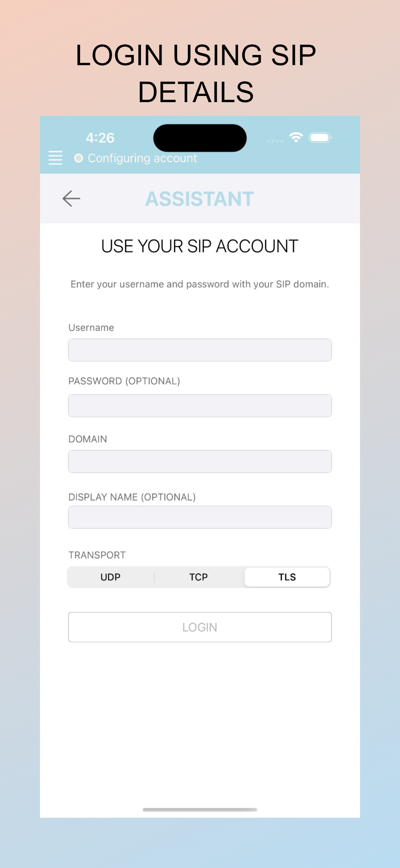Select UDP as the transport protocol
The height and width of the screenshot is (868, 400).
(110, 576)
